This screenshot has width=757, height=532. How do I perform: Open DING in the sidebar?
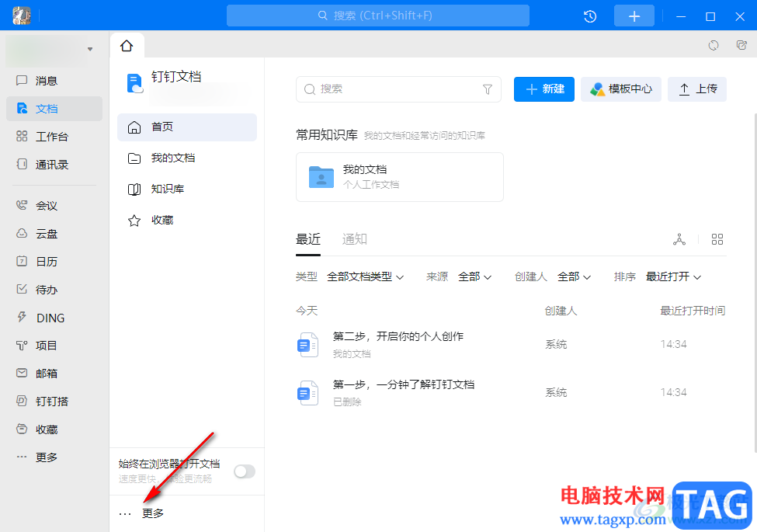[54, 318]
